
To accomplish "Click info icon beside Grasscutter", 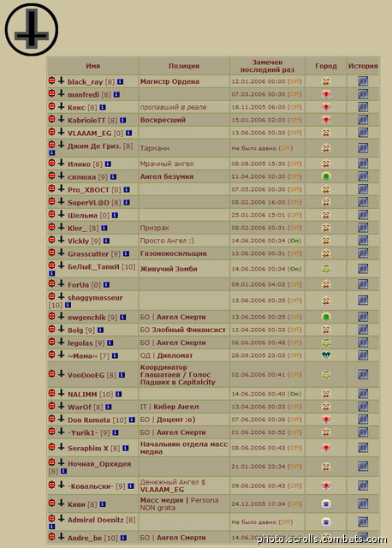I will coord(126,253).
